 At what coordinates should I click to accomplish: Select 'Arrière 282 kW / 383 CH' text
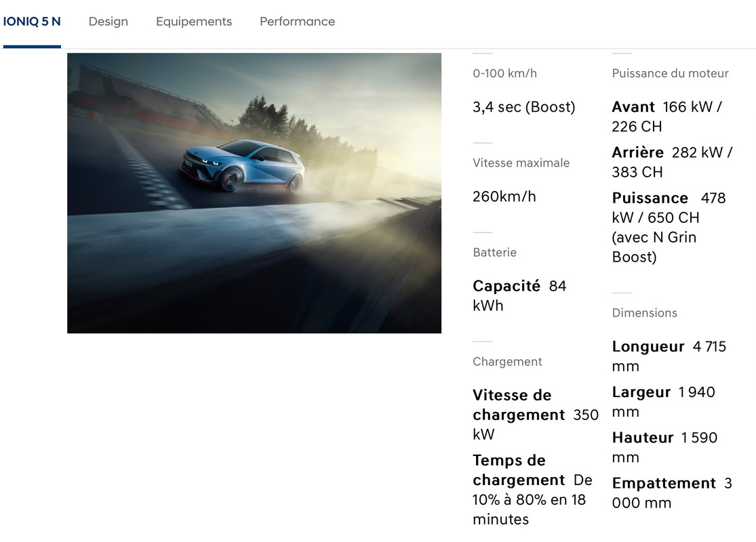pos(672,163)
